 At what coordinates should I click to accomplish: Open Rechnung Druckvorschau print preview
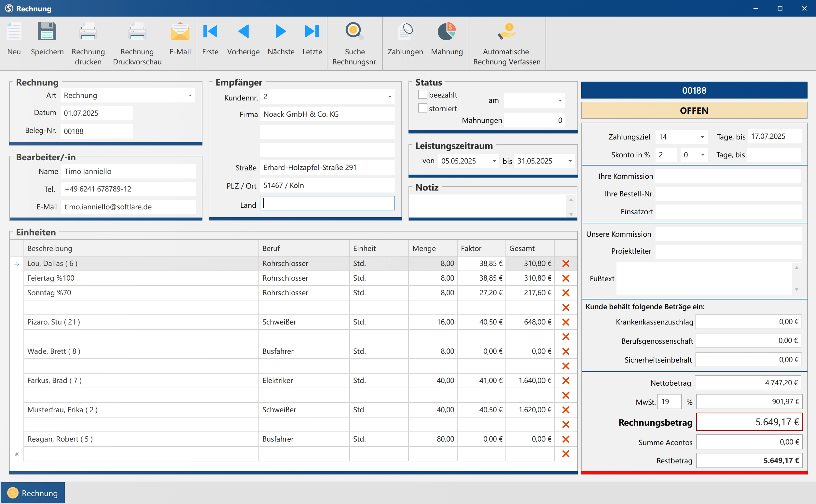coord(137,32)
